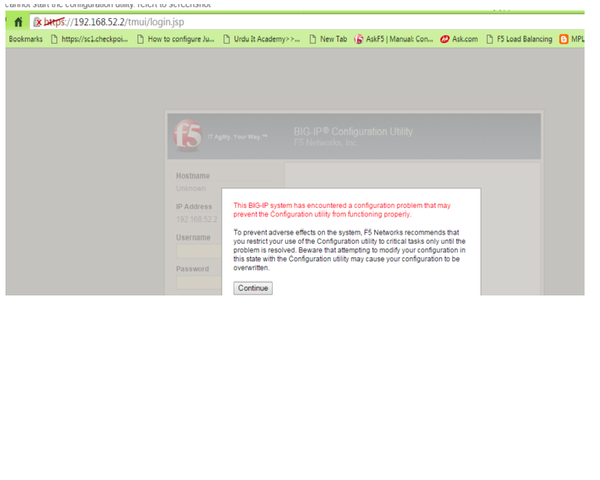Open the Bookmarks folder

pyautogui.click(x=26, y=39)
